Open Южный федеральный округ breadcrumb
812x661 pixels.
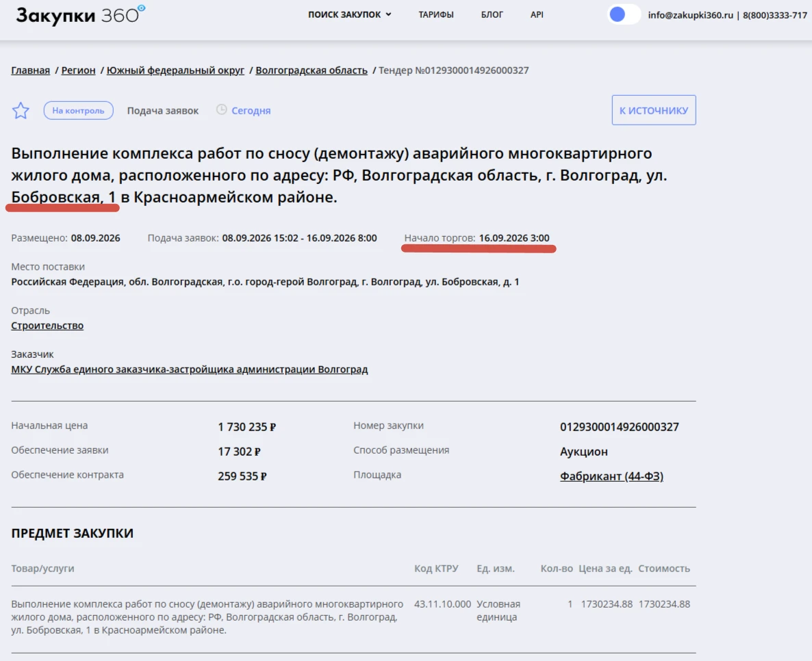click(175, 70)
